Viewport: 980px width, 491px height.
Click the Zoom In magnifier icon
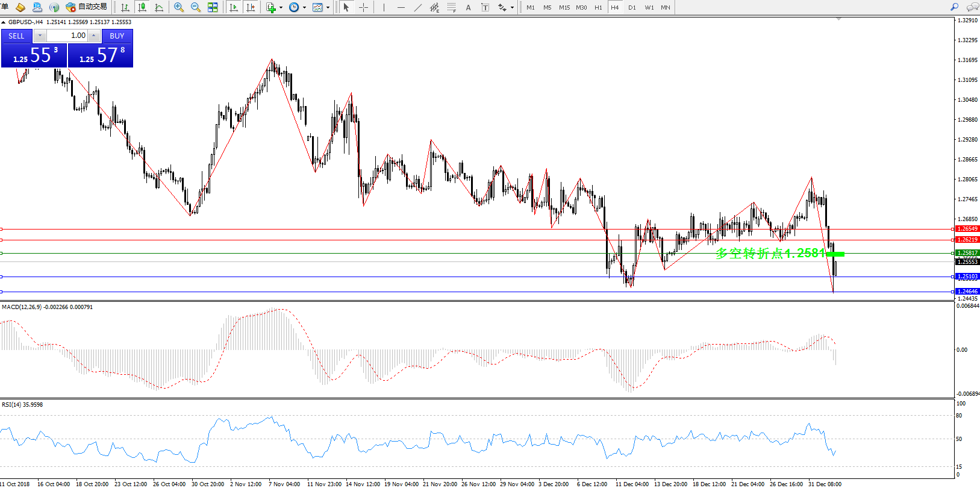click(179, 7)
